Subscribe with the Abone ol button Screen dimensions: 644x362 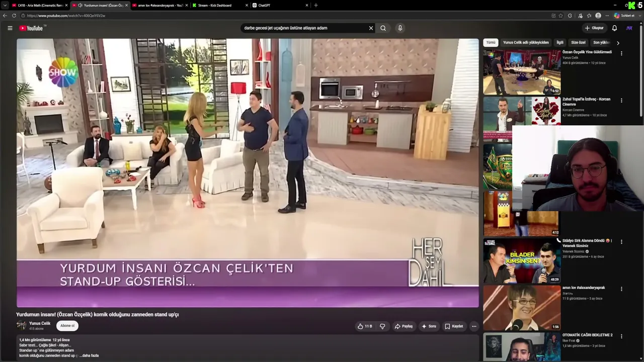tap(67, 326)
